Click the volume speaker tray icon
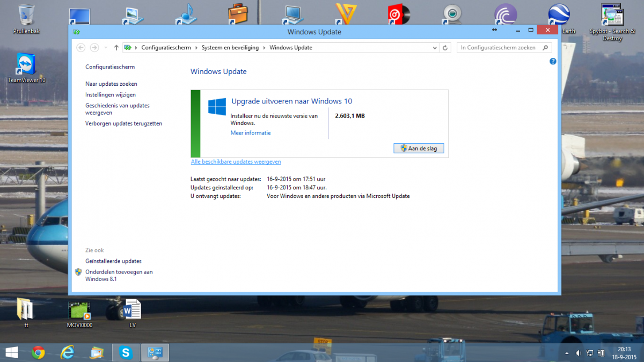The width and height of the screenshot is (644, 362). coord(579,353)
